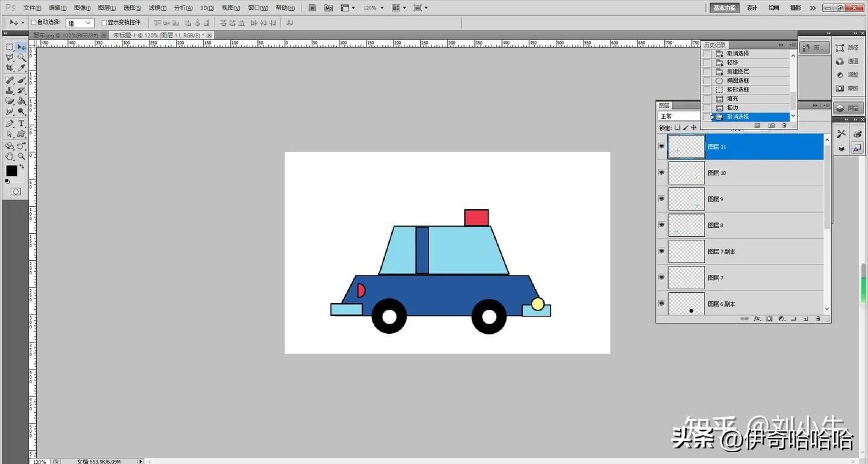This screenshot has width=868, height=464.
Task: Switch to the 设计 workspace
Action: [752, 8]
